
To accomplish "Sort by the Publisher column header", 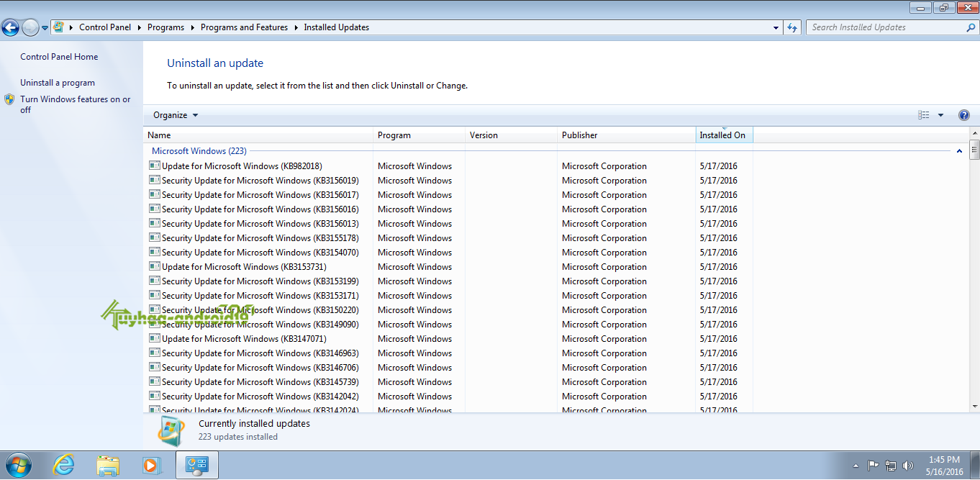I will [x=627, y=135].
